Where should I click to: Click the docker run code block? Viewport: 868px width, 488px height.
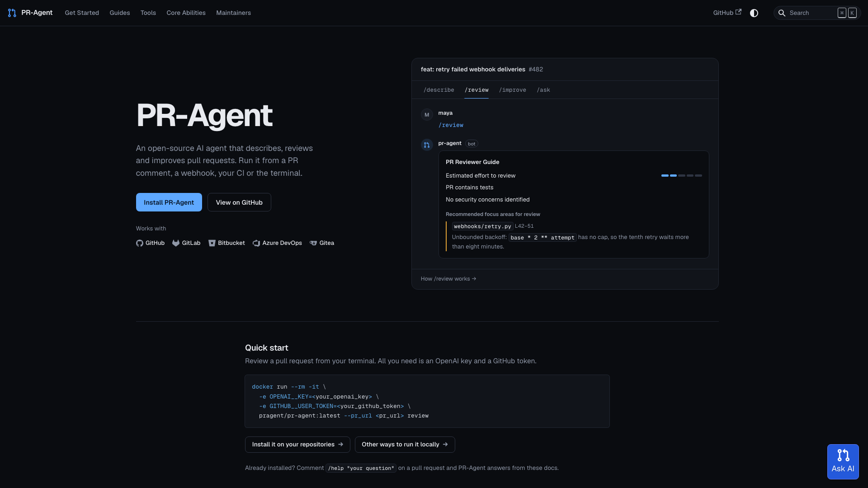[427, 401]
